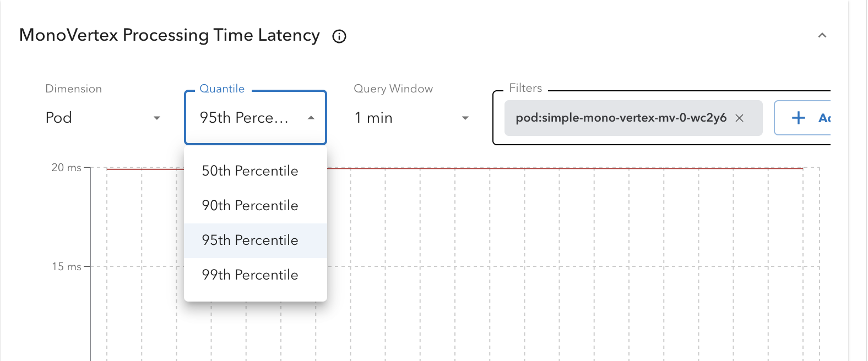Screen dimensions: 868x361
Task: Close the Quantile dropdown using its arrow
Action: (x=311, y=118)
